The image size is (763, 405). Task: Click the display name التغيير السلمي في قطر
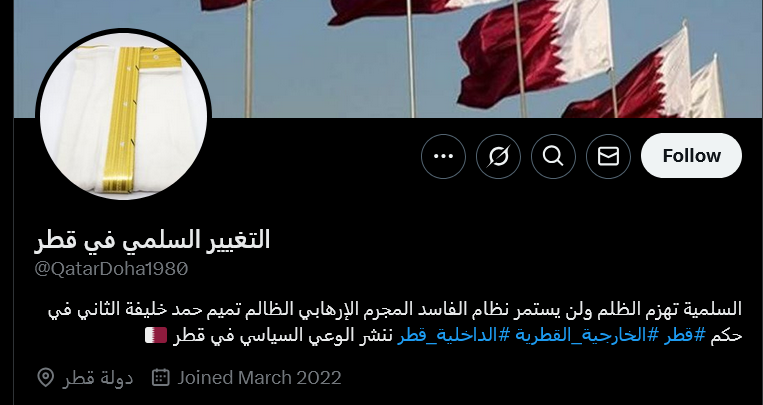(152, 240)
